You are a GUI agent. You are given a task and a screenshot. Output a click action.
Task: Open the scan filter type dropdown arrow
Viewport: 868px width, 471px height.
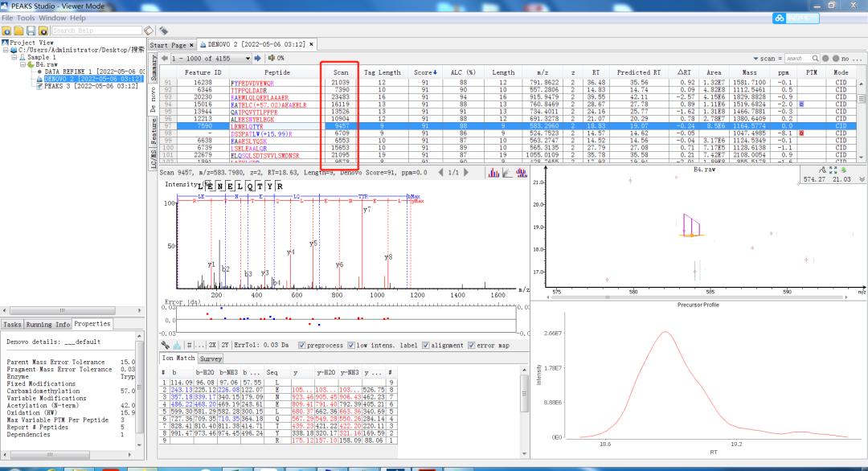coord(755,59)
